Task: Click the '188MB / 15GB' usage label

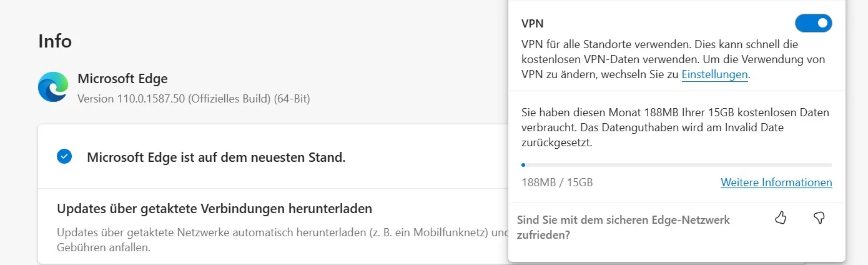Action: [x=557, y=182]
